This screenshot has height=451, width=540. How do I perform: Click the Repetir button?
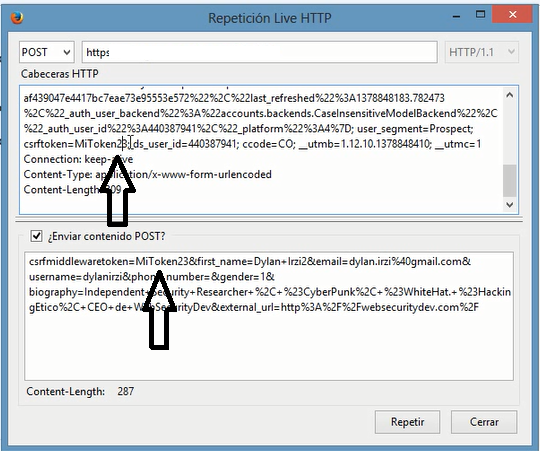click(x=407, y=422)
